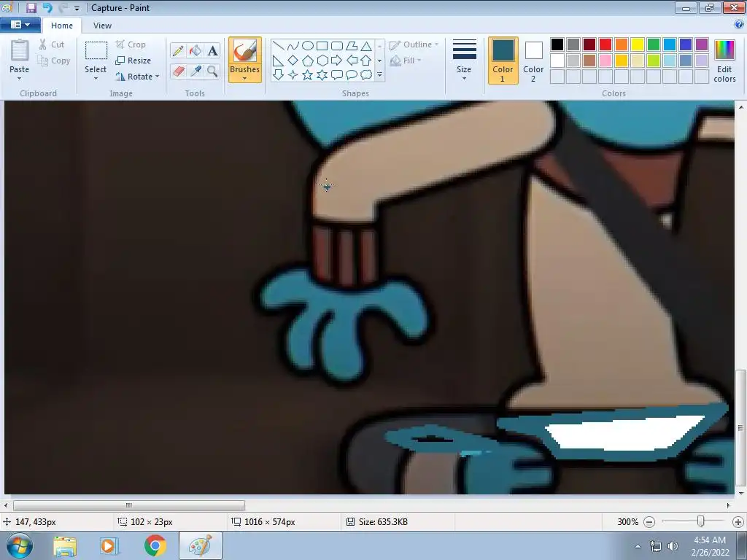The width and height of the screenshot is (747, 560).
Task: Choose the Right arrow shape
Action: pyautogui.click(x=337, y=61)
